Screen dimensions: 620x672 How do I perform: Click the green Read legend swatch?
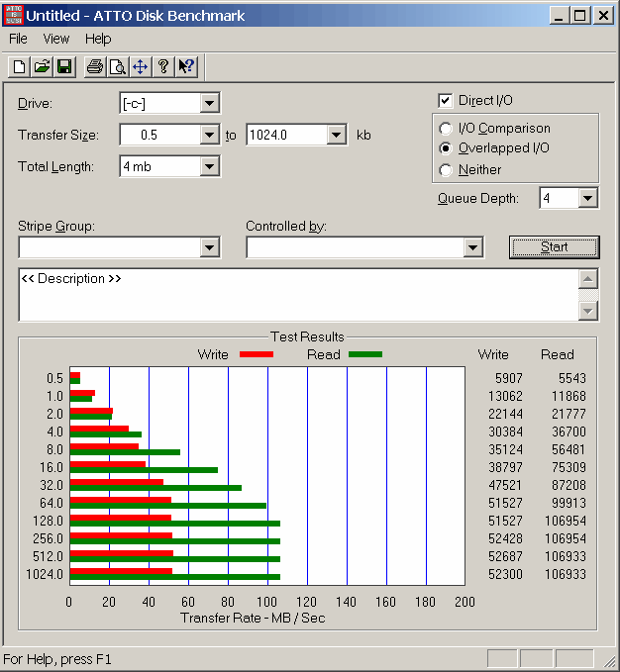pyautogui.click(x=365, y=354)
